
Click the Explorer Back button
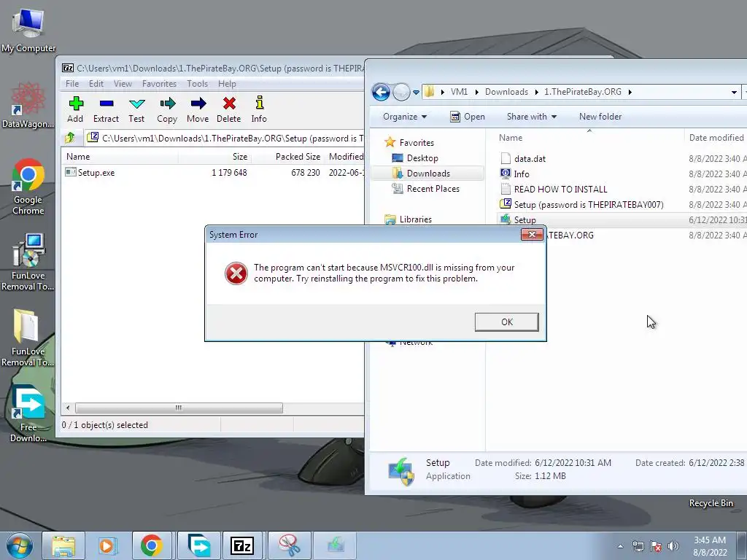coord(381,92)
